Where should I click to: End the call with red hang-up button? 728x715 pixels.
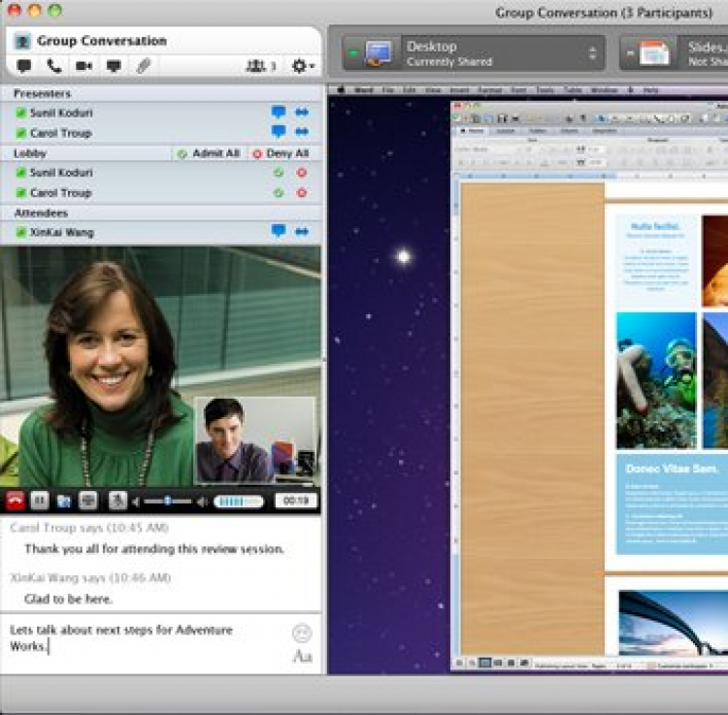pos(16,501)
